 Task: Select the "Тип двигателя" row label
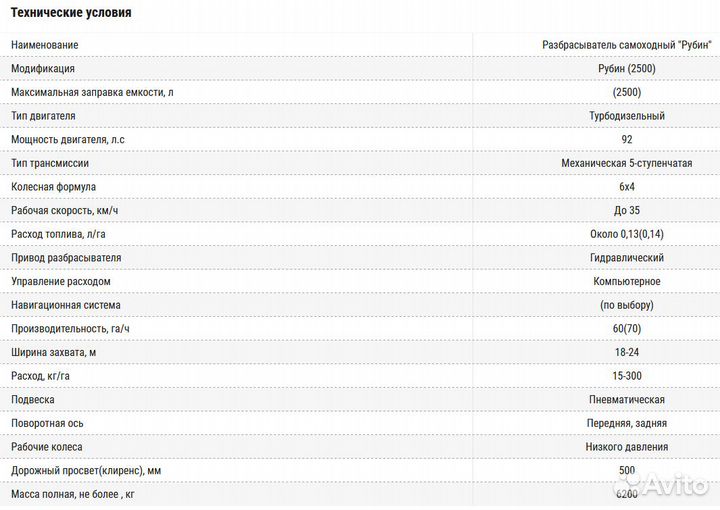coord(43,116)
